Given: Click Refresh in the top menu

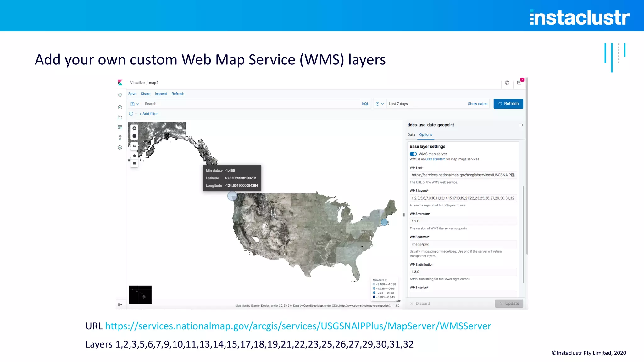Looking at the screenshot, I should pyautogui.click(x=178, y=94).
